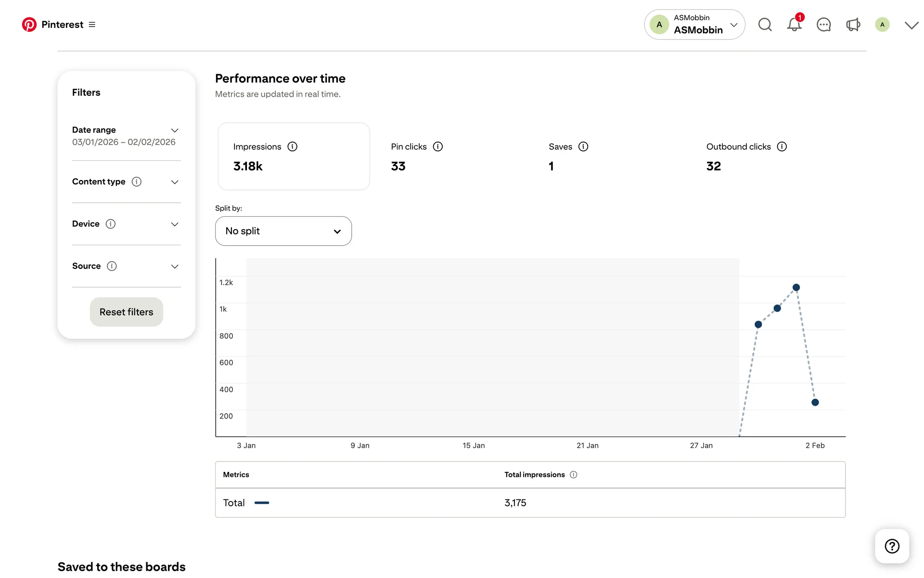Open the Split by dropdown
The image size is (924, 578).
(x=283, y=231)
